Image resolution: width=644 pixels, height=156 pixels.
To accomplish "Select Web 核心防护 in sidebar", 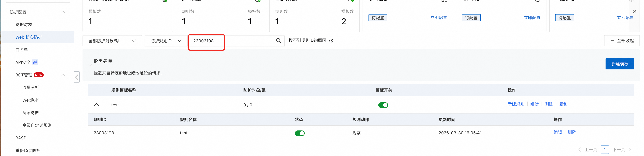I will tap(29, 37).
